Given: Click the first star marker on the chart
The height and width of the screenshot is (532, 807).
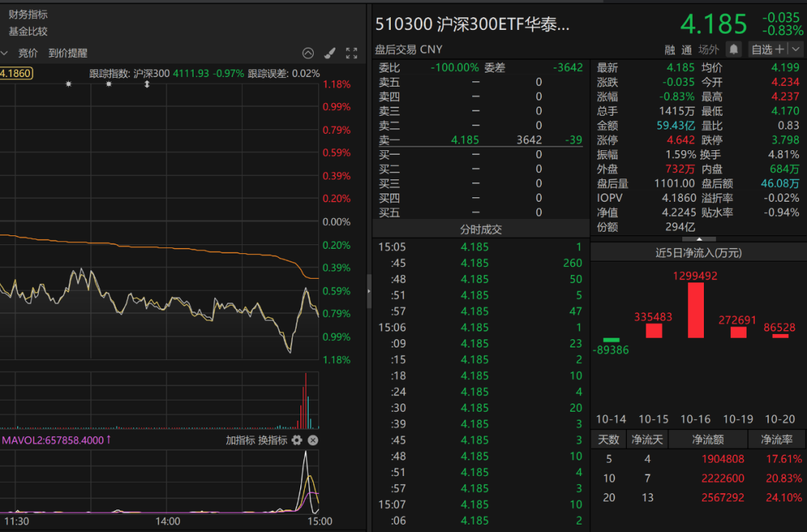Looking at the screenshot, I should (69, 84).
